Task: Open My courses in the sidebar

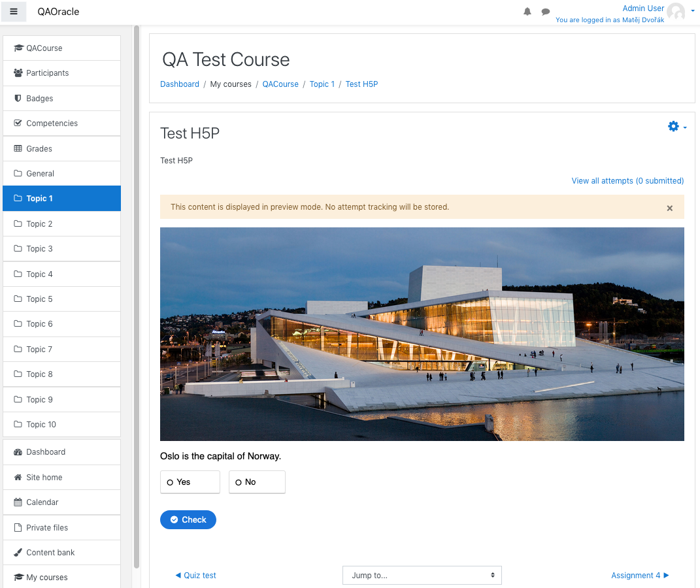Action: click(61, 578)
